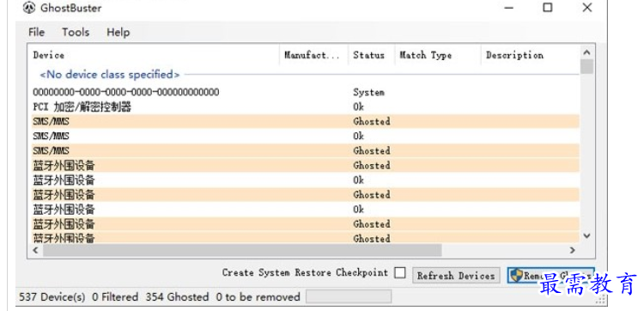
Task: Click the status bar progress bar
Action: 349,296
